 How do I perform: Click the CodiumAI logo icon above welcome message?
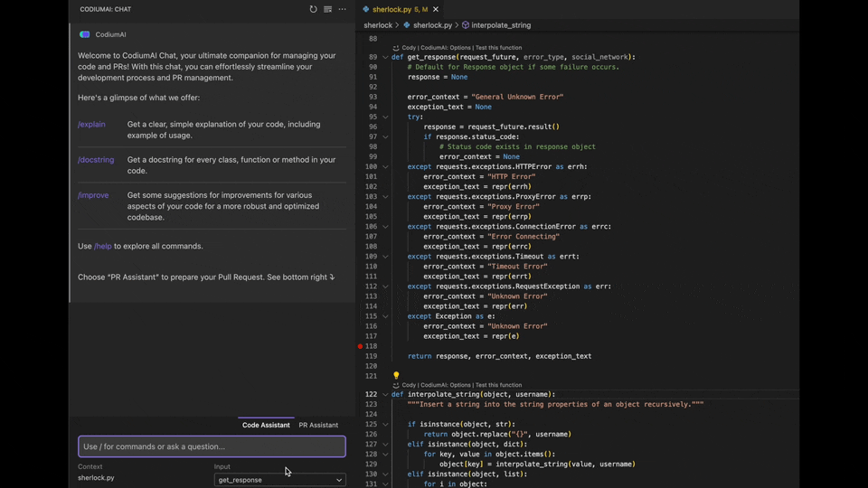click(85, 34)
